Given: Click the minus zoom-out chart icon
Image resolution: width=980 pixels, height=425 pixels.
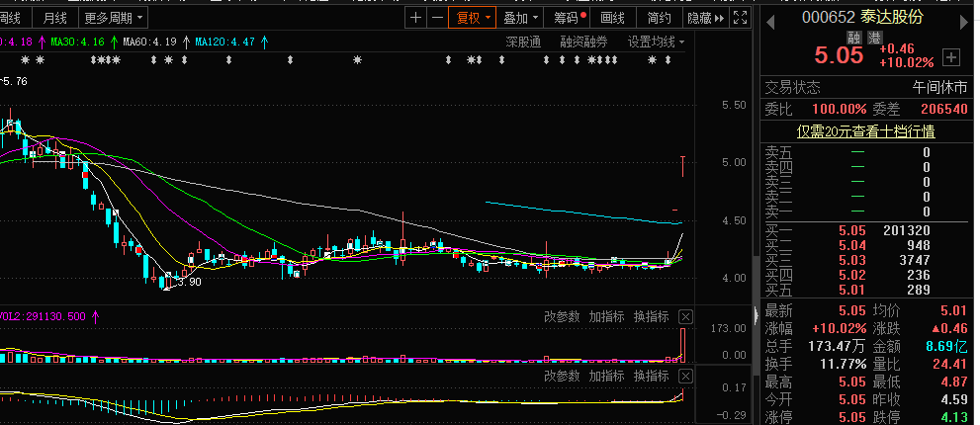Looking at the screenshot, I should [x=436, y=18].
